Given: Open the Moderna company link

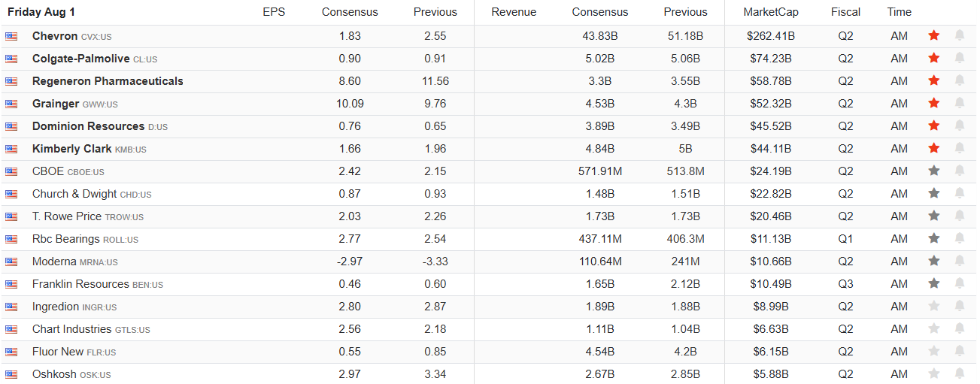Looking at the screenshot, I should click(x=54, y=262).
